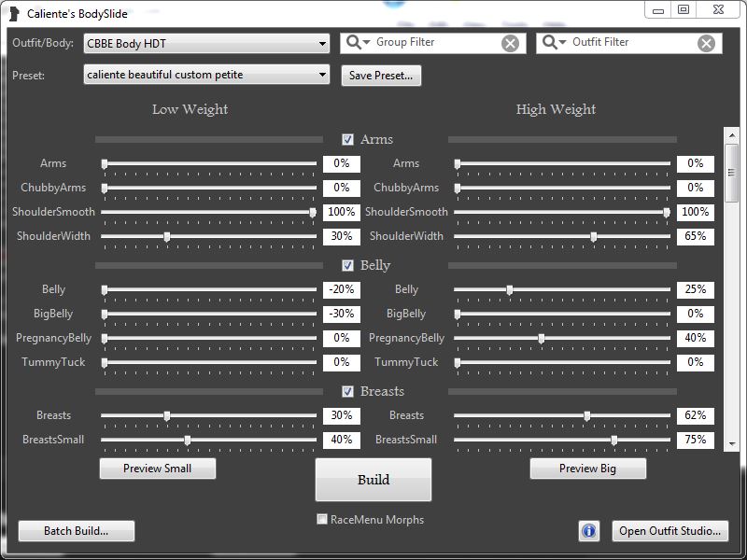Enable the RaceMenu Morphs checkbox
Screen dimensions: 747x560
click(322, 519)
